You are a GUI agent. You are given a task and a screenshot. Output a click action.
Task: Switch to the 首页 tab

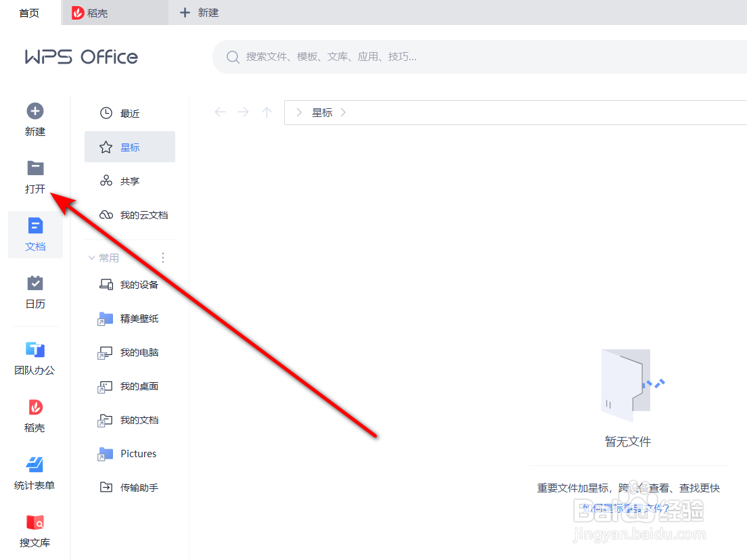click(x=29, y=13)
